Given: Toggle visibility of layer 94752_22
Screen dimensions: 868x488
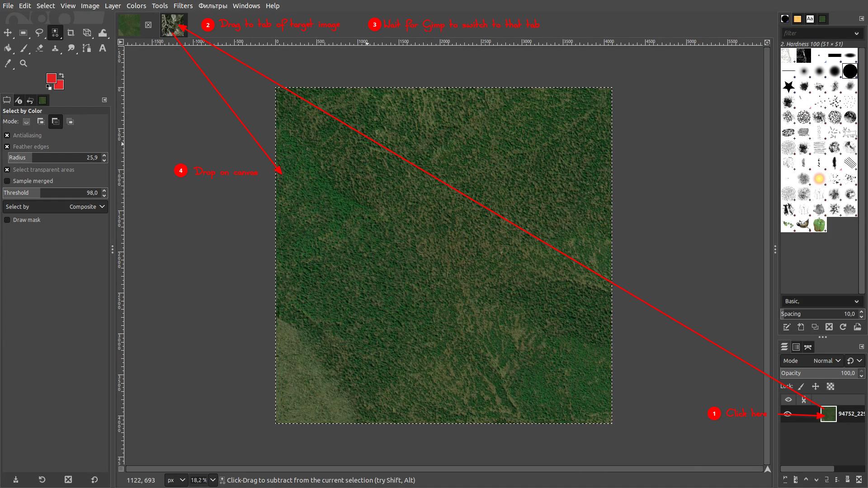Looking at the screenshot, I should click(x=788, y=414).
